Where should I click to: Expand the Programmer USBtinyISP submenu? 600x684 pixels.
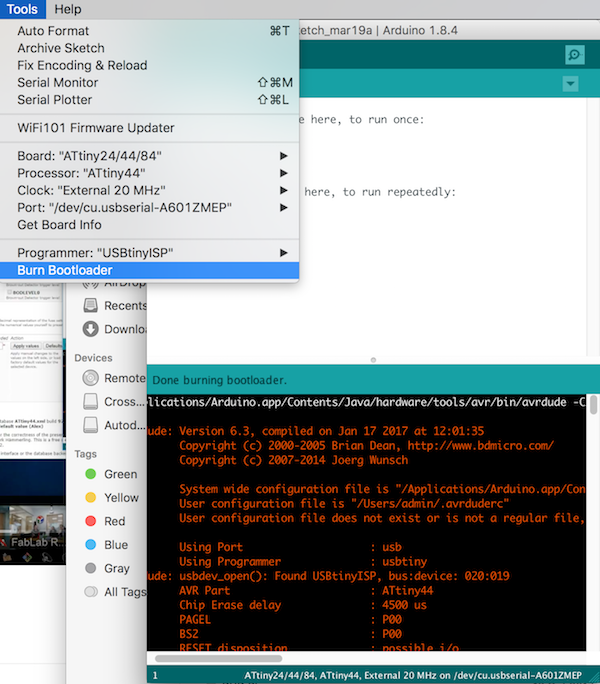(x=149, y=253)
